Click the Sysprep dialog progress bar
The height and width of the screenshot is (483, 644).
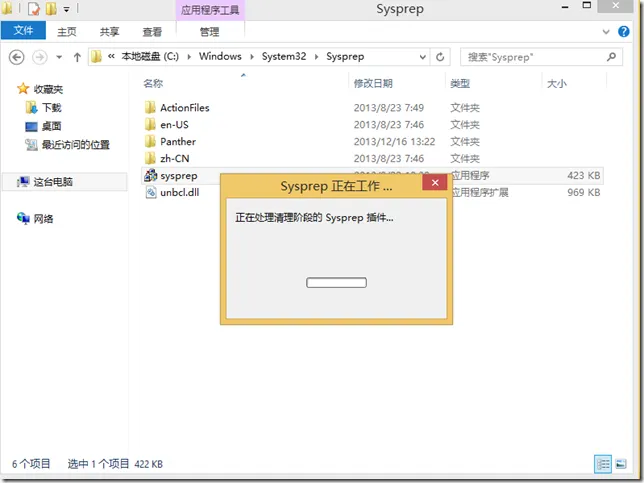[336, 283]
